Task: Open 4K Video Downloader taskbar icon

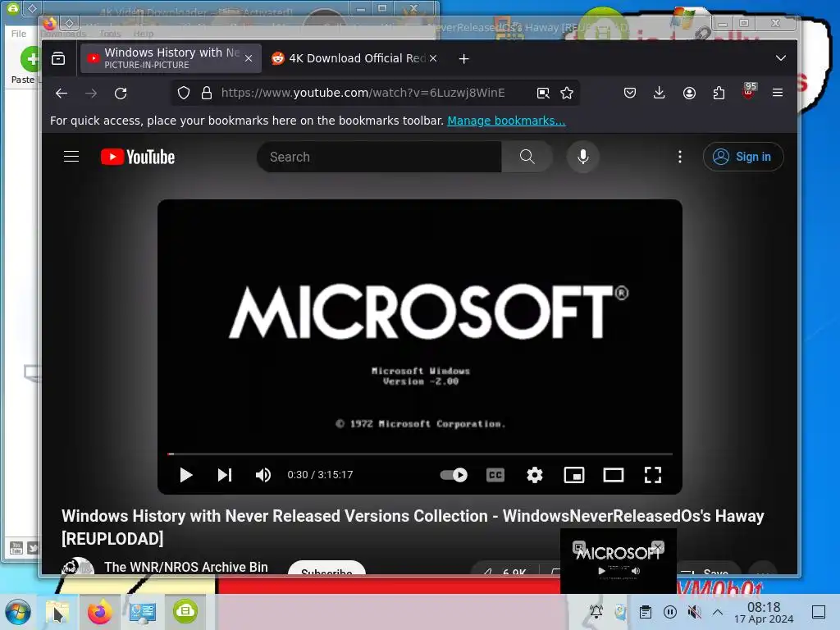Action: coord(185,612)
